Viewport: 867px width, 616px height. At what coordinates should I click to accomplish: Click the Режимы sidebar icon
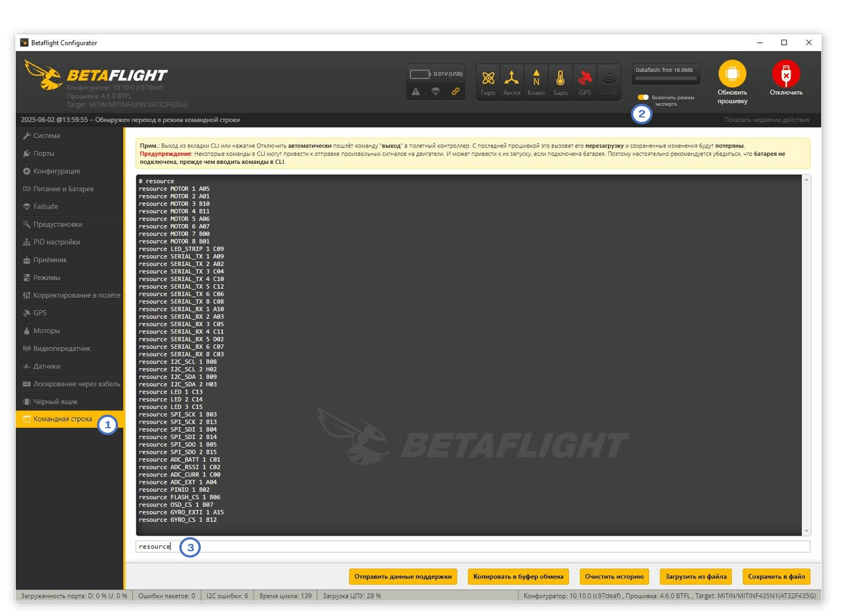26,277
